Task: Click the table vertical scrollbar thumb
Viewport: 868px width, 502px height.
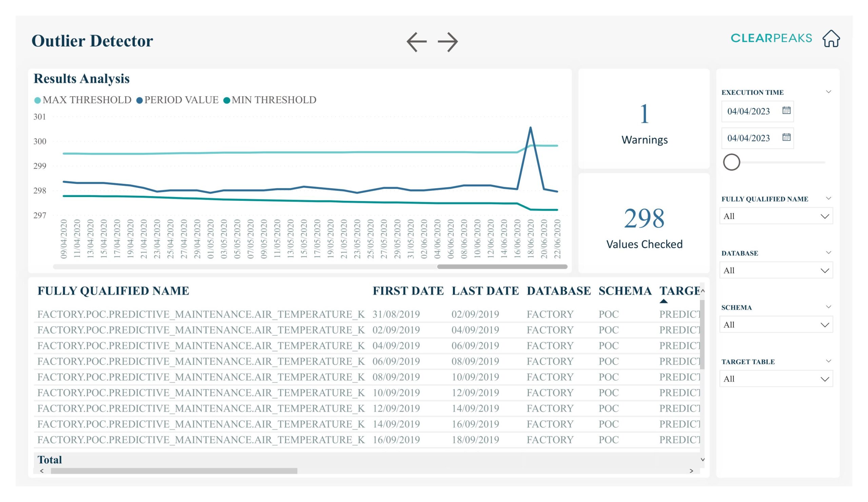Action: (702, 334)
